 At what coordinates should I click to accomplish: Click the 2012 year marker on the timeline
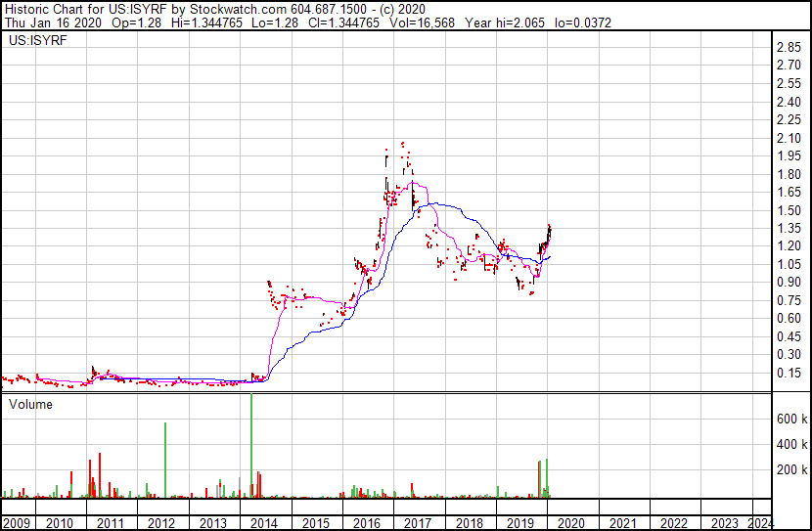coord(161,523)
